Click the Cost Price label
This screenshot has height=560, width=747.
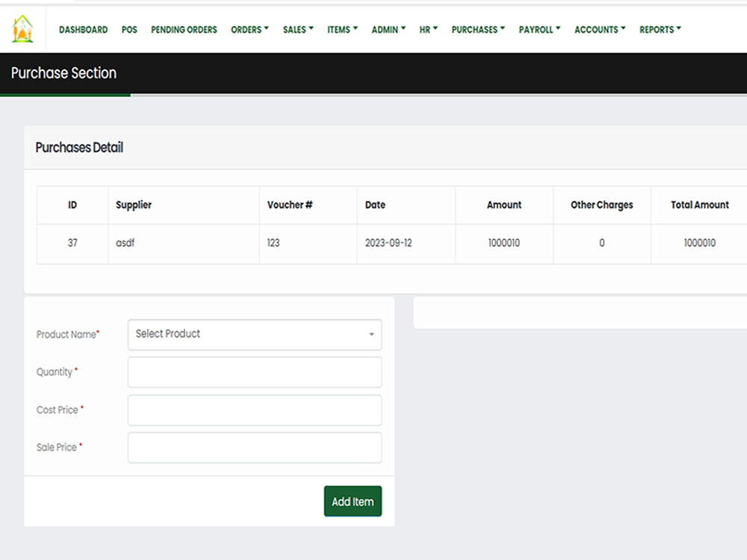coord(60,409)
